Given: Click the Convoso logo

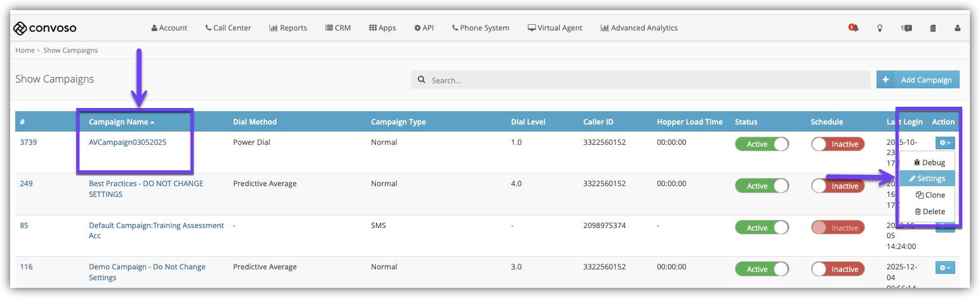Looking at the screenshot, I should 45,28.
